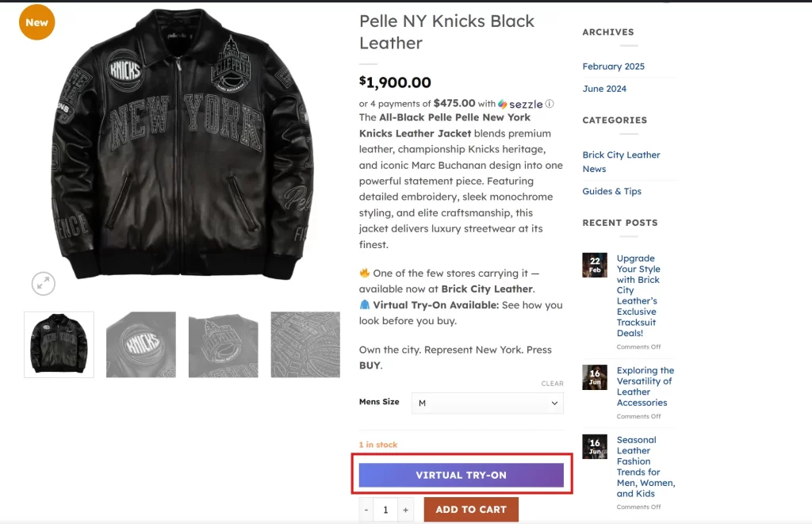The width and height of the screenshot is (812, 524).
Task: Select the building emblem detail thumbnail
Action: coord(223,344)
